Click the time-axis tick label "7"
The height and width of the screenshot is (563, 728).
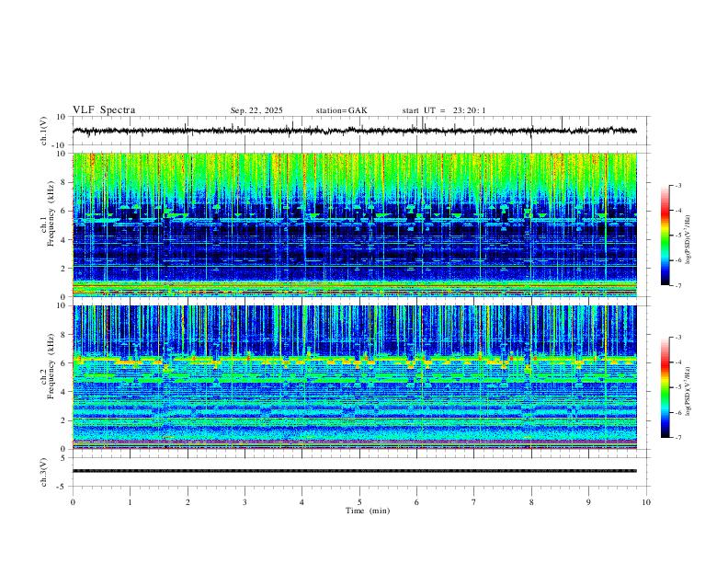click(x=474, y=502)
